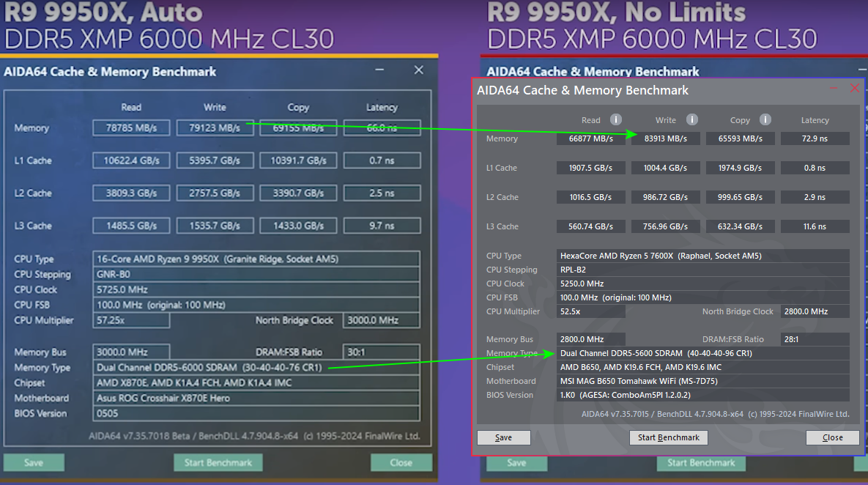
Task: Select L2 cache copy 3390.7 GB/s
Action: click(x=298, y=193)
